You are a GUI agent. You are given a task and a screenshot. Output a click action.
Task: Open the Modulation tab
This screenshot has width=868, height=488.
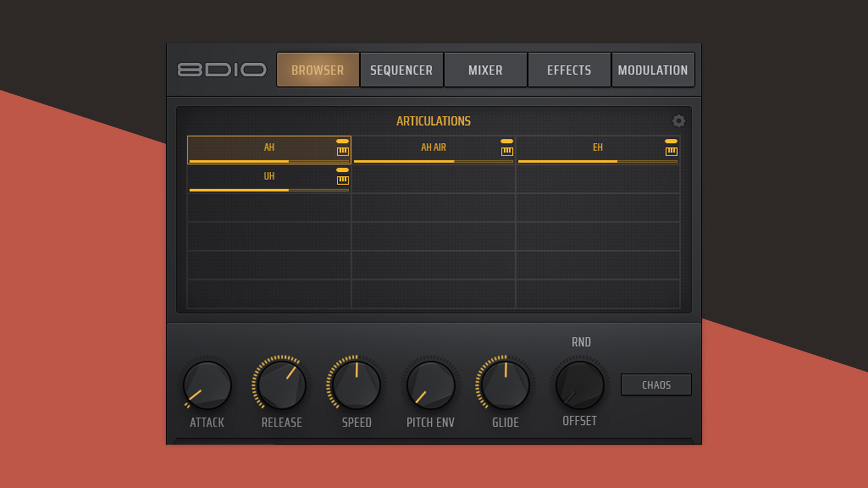click(653, 70)
